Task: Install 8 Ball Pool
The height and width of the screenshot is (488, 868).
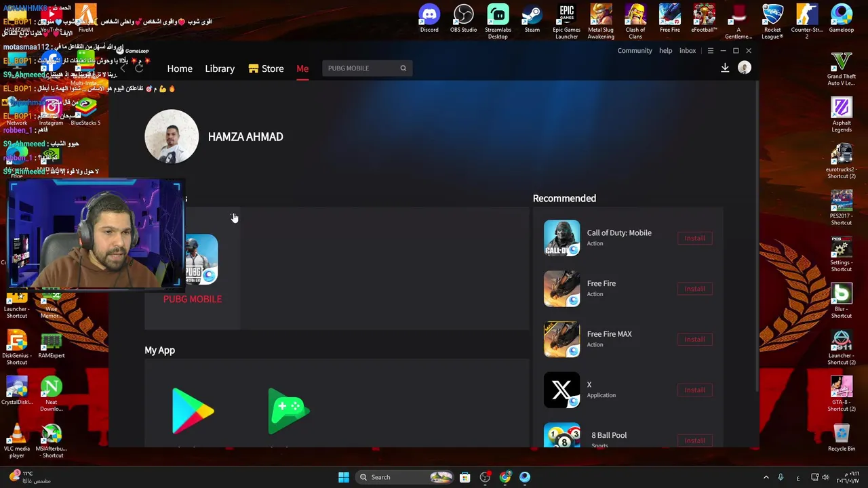Action: 694,441
